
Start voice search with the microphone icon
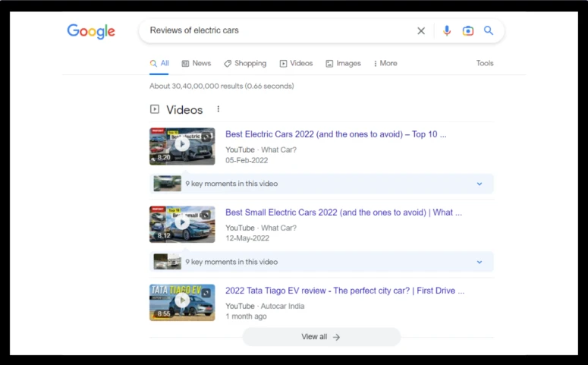(447, 31)
